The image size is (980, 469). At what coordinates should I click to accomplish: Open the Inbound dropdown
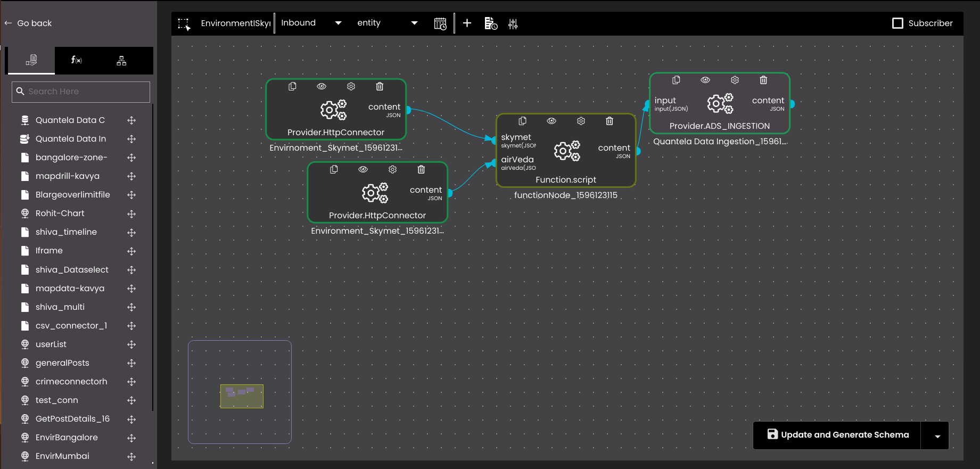click(311, 23)
